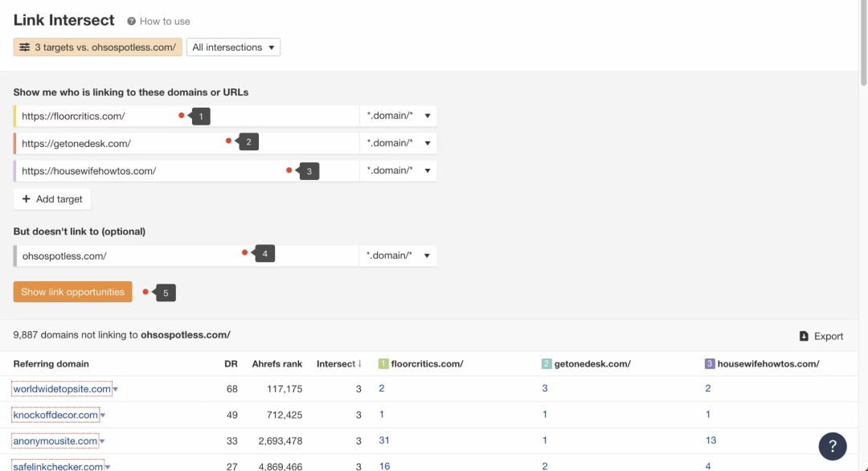The image size is (868, 471).
Task: Click housewifehowtos link count 1 for knockoffdecor.com
Action: coord(708,415)
